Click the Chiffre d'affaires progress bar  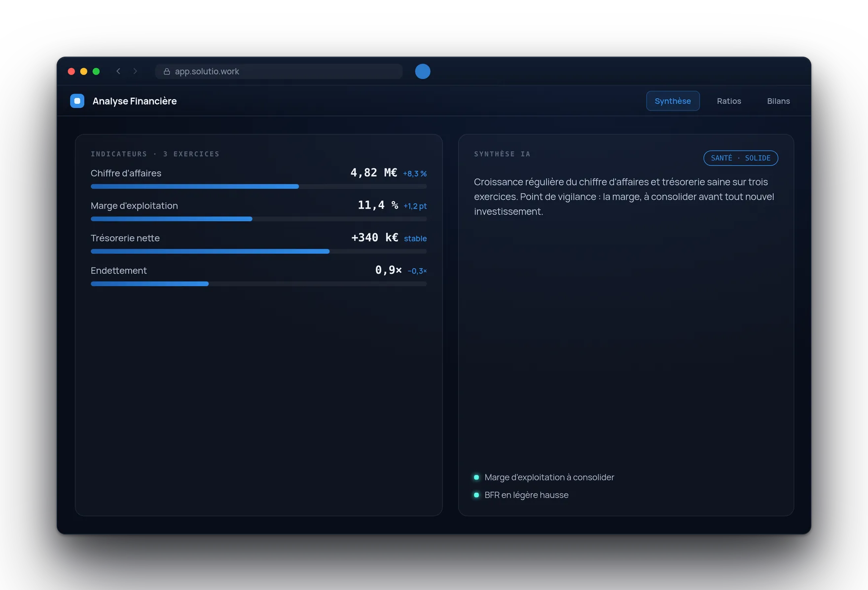pyautogui.click(x=258, y=186)
